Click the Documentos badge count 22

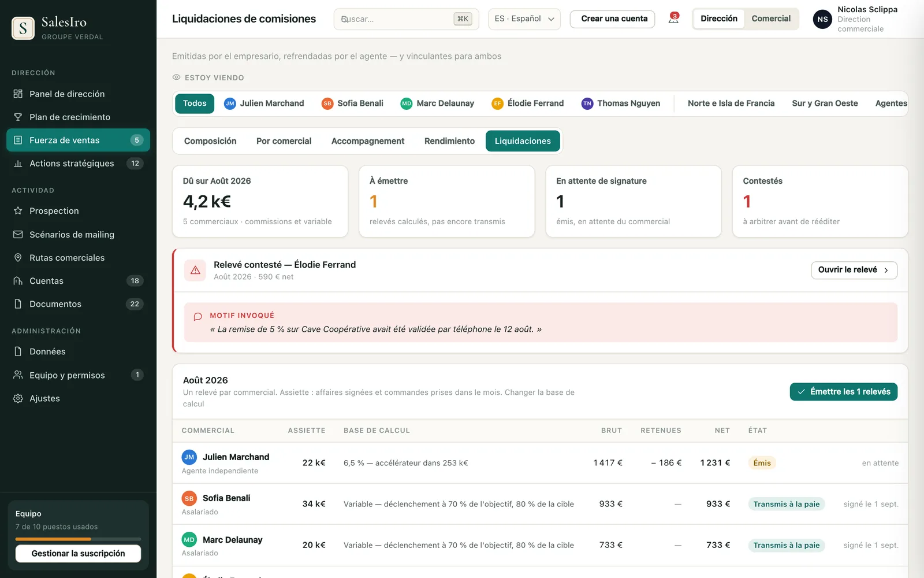pyautogui.click(x=135, y=304)
